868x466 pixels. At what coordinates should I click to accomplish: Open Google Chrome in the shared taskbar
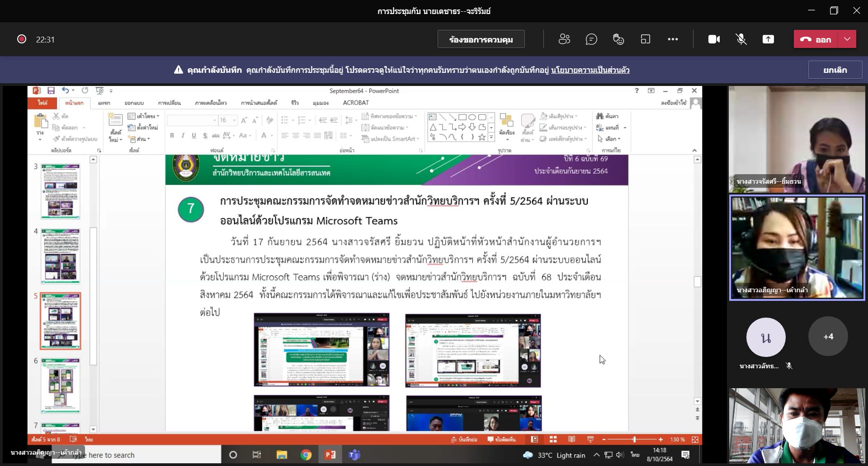click(x=306, y=455)
